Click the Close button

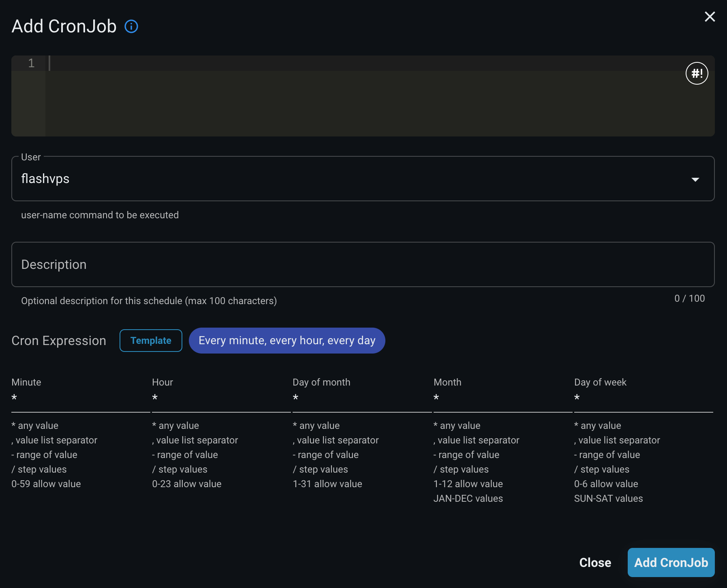pos(595,562)
